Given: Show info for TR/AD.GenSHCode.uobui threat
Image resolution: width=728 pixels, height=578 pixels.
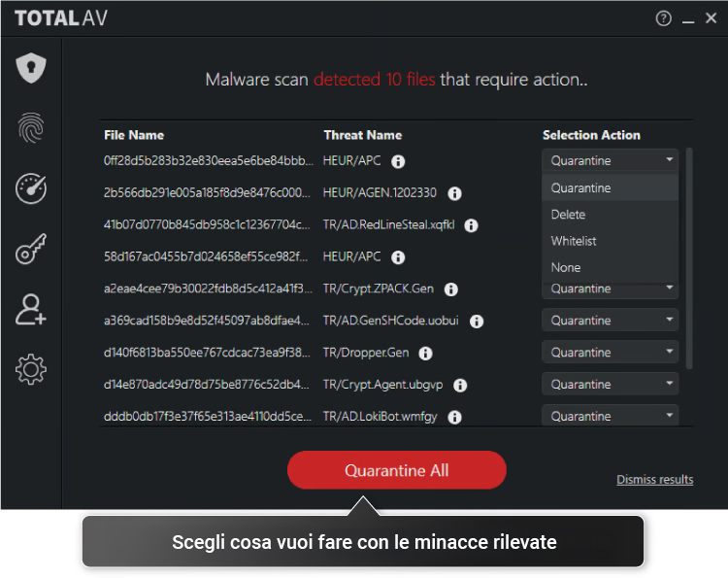Looking at the screenshot, I should tap(477, 322).
